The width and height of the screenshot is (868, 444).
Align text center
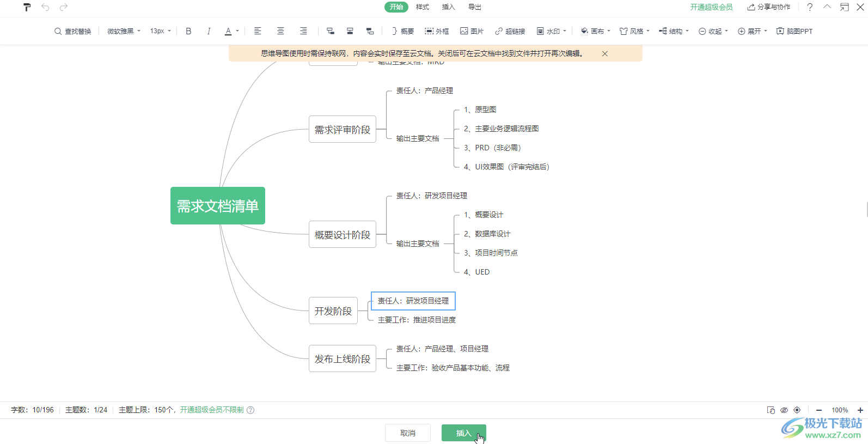click(280, 31)
